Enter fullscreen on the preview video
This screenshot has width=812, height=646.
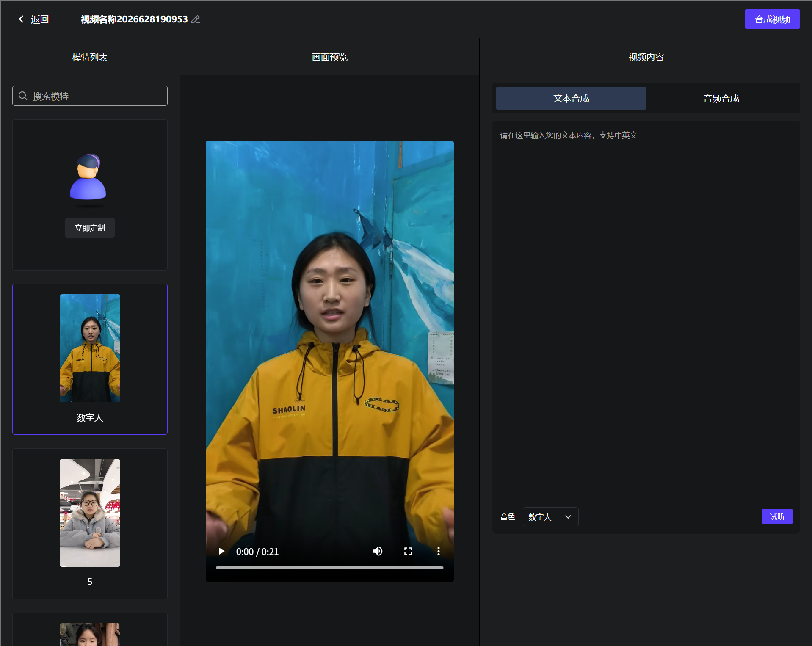(x=408, y=551)
